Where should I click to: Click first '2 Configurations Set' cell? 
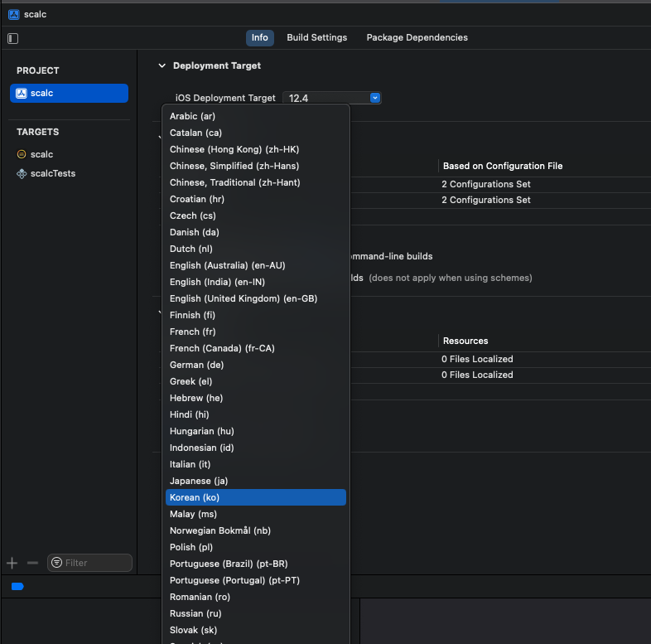click(x=485, y=185)
